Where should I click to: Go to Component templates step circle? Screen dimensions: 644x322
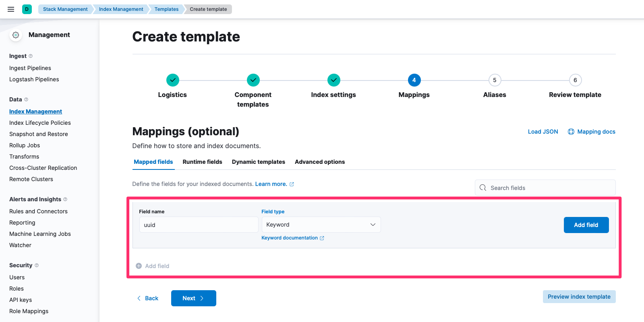coord(253,80)
